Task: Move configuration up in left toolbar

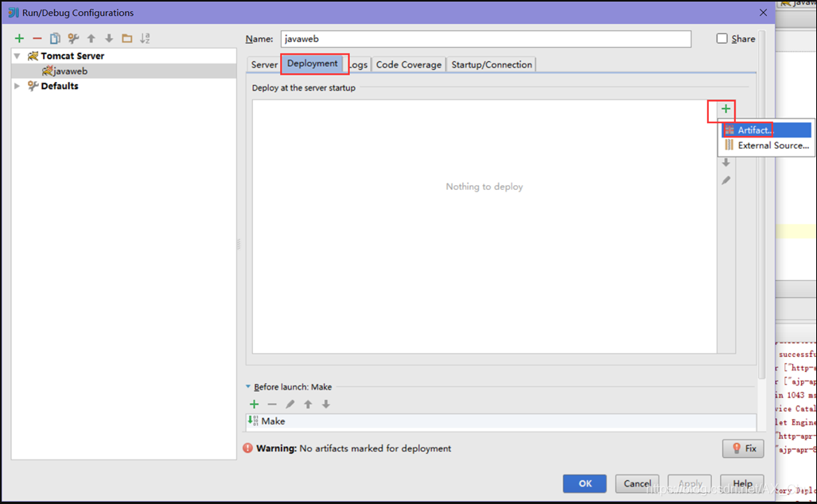Action: [x=91, y=38]
